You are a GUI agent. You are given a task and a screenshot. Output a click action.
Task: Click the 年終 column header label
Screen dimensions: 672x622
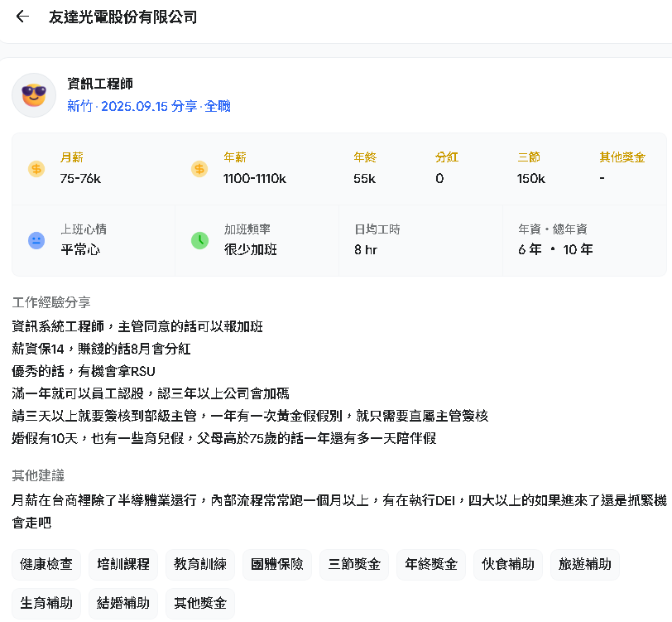tap(365, 157)
